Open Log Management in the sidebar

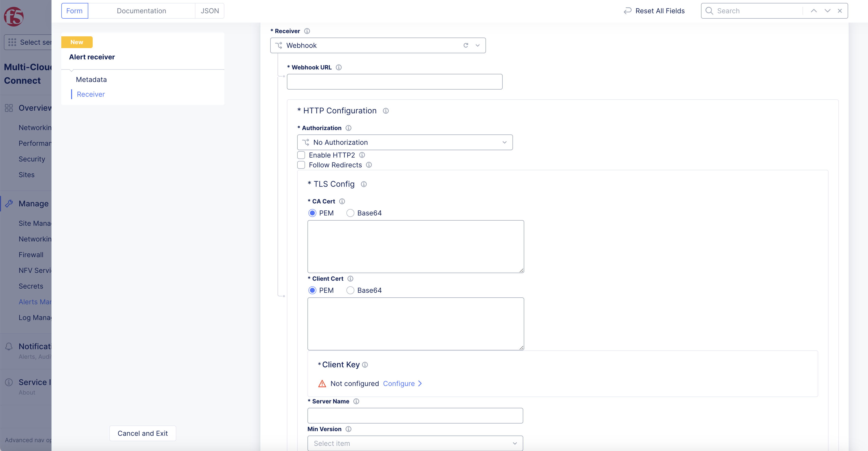[x=35, y=318]
